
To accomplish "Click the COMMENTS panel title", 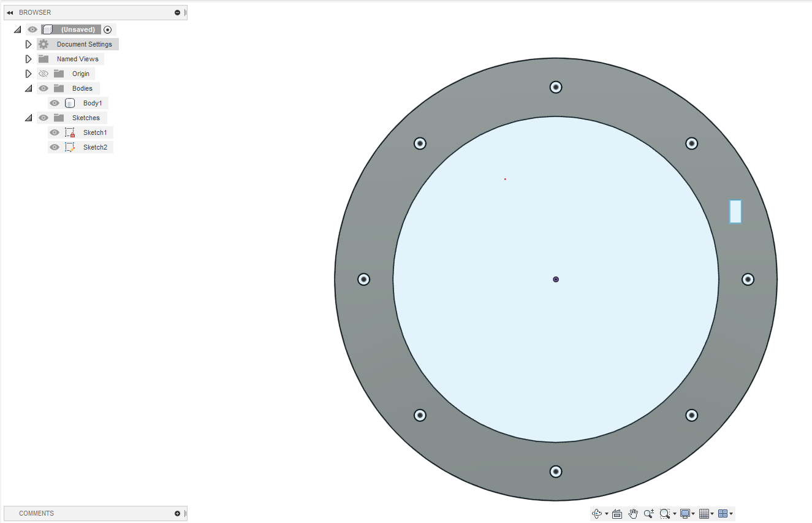I will tap(36, 513).
